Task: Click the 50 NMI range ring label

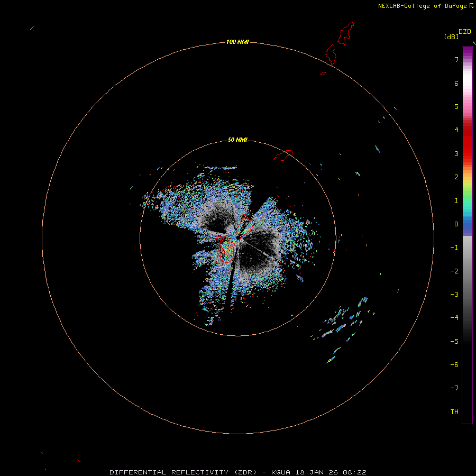Action: click(237, 140)
